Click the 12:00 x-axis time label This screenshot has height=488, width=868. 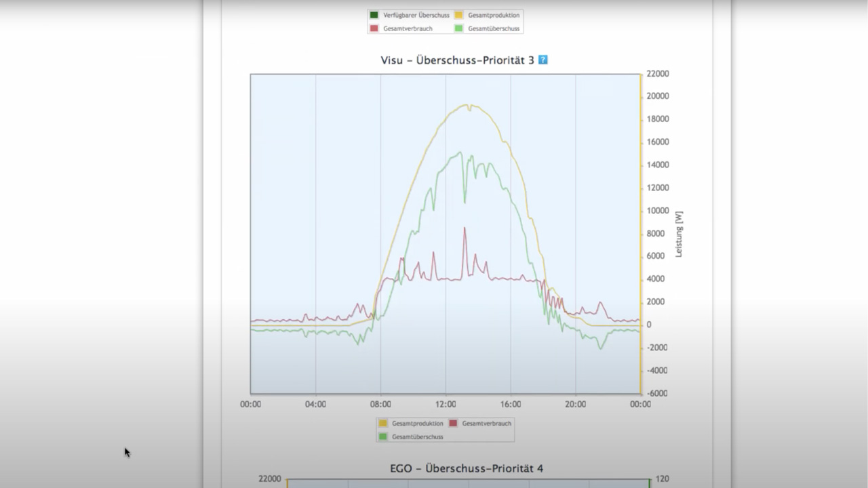(446, 404)
